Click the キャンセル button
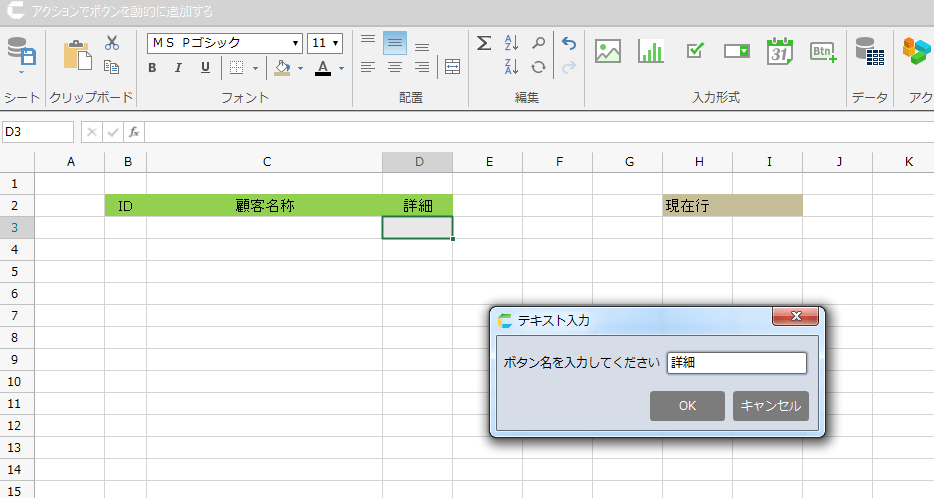 coord(770,405)
